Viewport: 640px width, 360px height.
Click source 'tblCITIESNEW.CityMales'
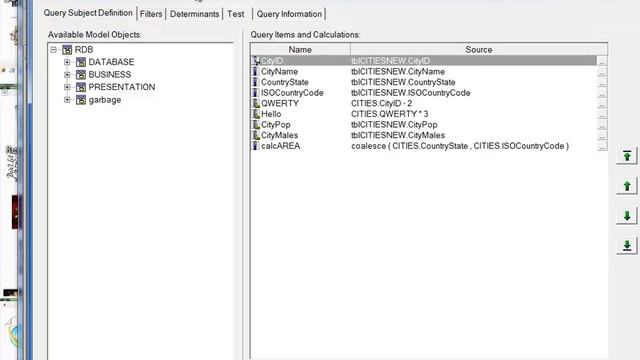point(398,135)
